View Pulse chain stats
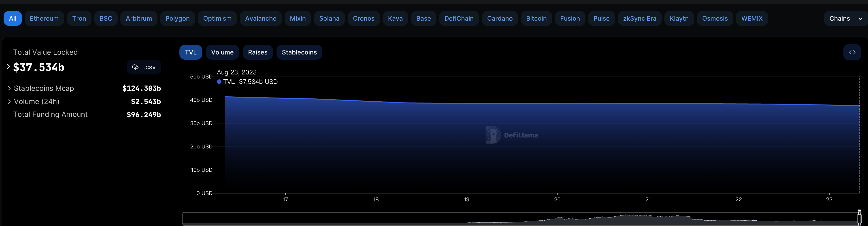 pyautogui.click(x=602, y=18)
